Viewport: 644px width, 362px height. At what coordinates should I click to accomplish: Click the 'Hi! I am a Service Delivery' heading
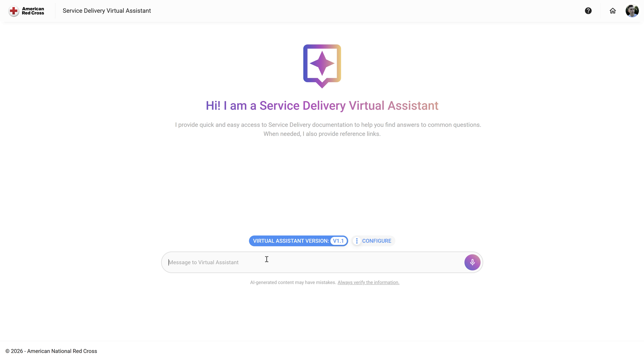[x=322, y=106]
